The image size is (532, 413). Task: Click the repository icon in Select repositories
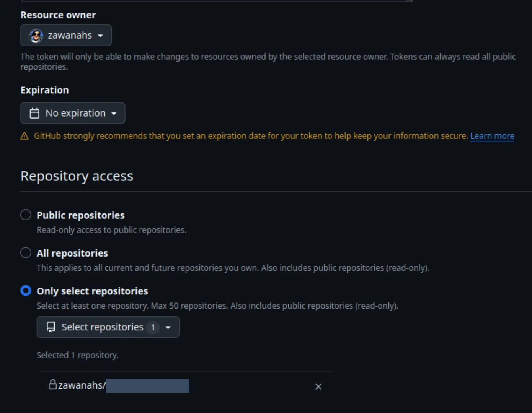(x=51, y=327)
